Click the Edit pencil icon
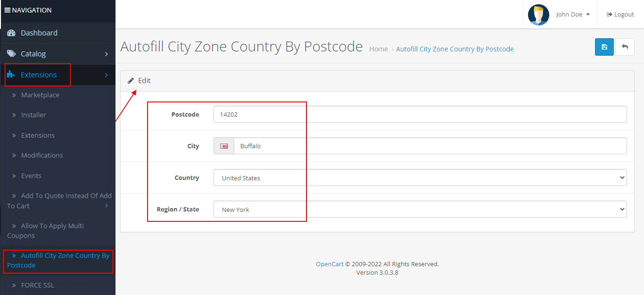This screenshot has width=644, height=295. (x=131, y=80)
